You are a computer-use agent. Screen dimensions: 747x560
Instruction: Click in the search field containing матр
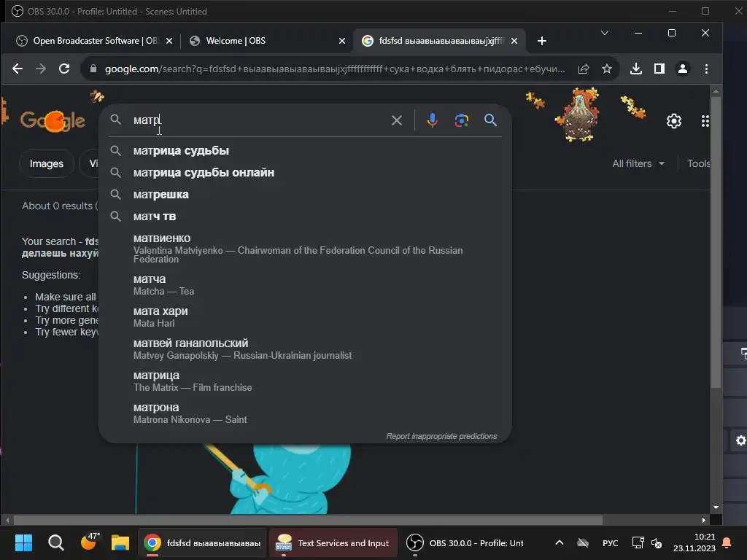[x=258, y=120]
